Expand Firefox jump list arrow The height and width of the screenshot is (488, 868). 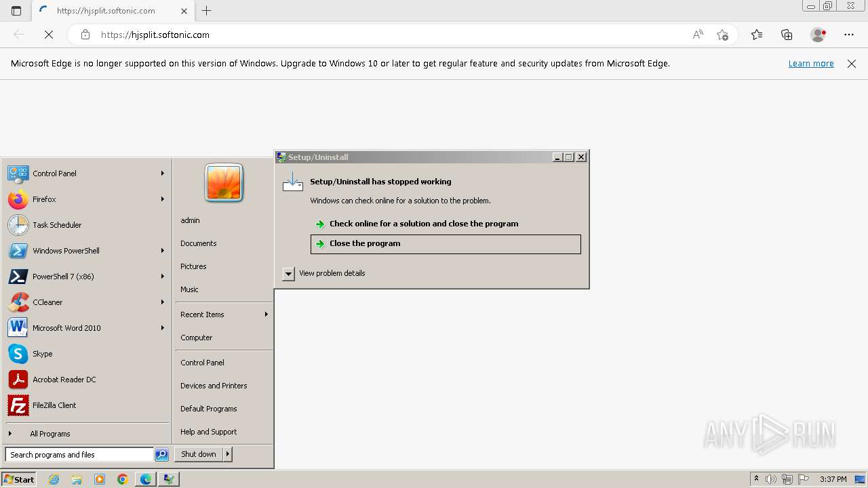click(x=163, y=199)
